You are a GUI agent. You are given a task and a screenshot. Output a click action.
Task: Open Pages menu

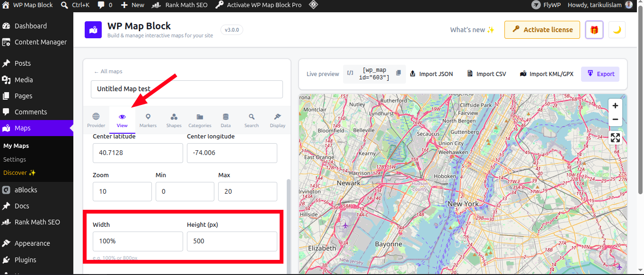(36, 95)
